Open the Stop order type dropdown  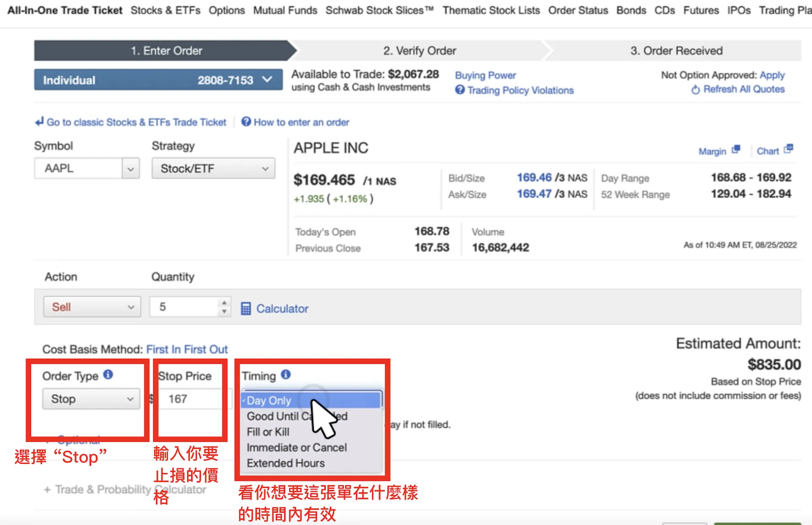tap(91, 399)
